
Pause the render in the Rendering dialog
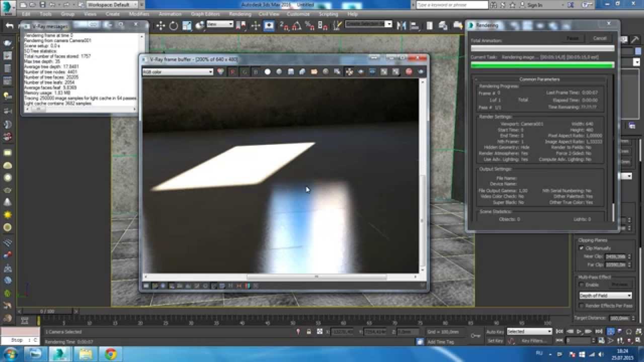(573, 38)
